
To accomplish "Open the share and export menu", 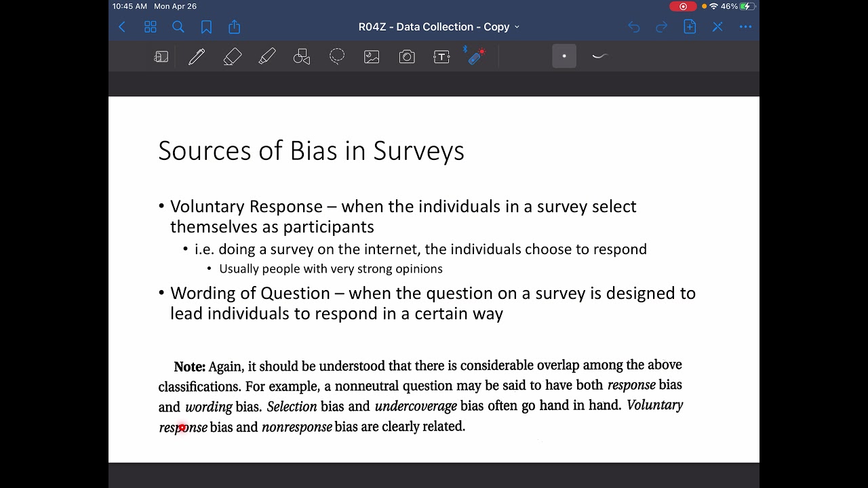I will pyautogui.click(x=235, y=27).
